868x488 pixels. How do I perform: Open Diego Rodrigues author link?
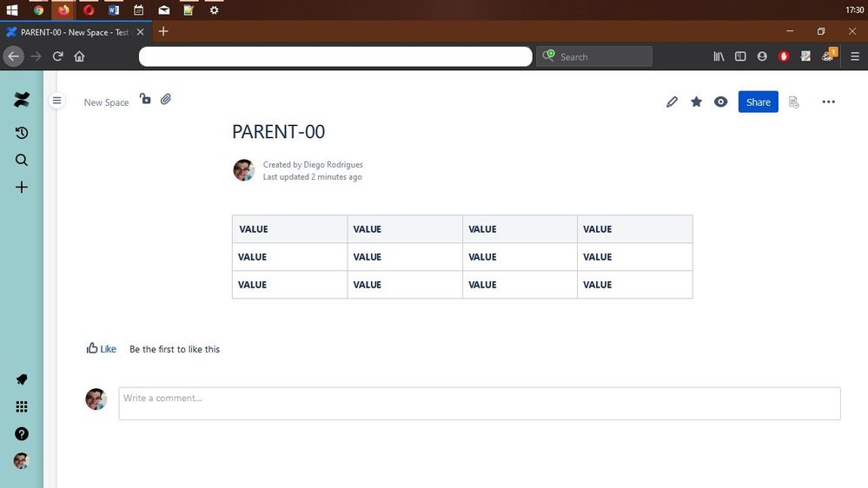pyautogui.click(x=333, y=164)
